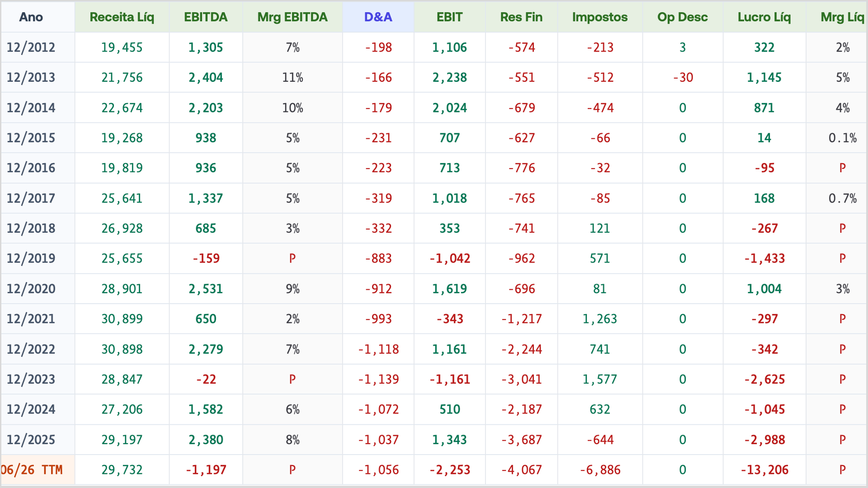Select the Op Desc column header
This screenshot has width=868, height=488.
(x=683, y=17)
